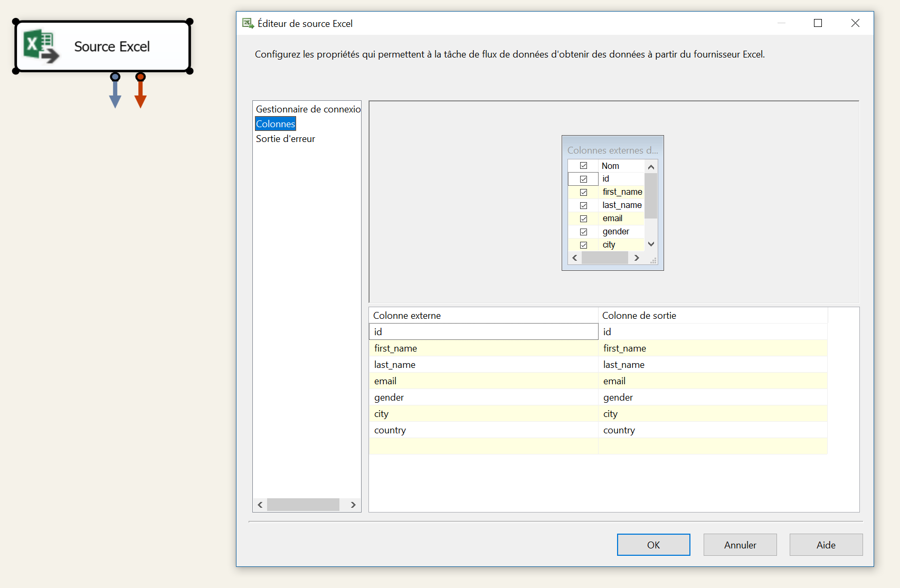Click the Source Excel component label
The width and height of the screenshot is (900, 588).
(x=112, y=46)
